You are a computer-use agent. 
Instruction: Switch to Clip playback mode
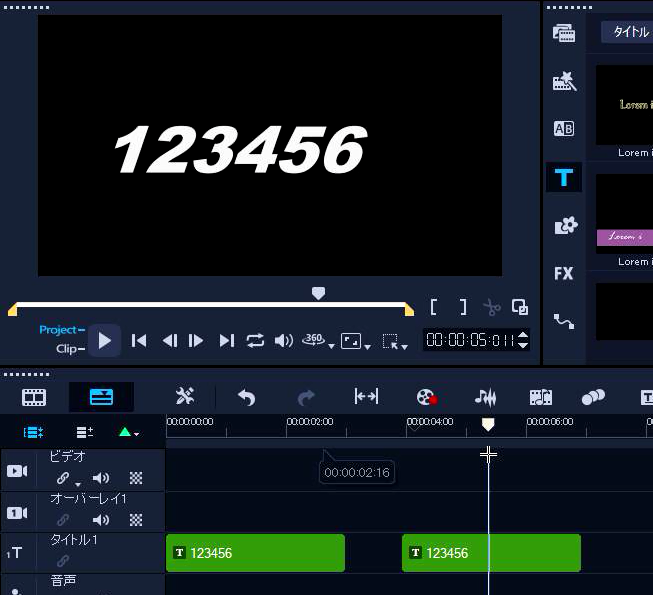[70, 349]
